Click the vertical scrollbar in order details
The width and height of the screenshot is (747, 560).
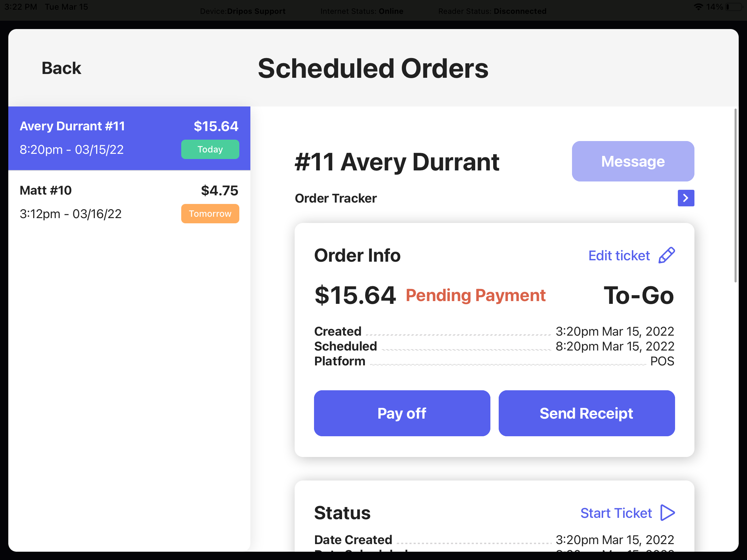point(736,195)
